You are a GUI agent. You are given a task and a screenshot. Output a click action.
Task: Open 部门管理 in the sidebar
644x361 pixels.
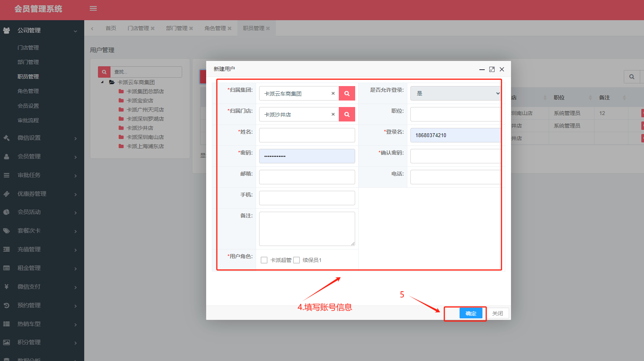tap(28, 62)
